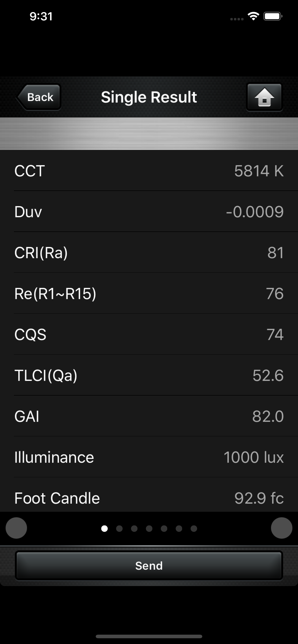
Task: Tap the battery status icon
Action: [x=273, y=17]
